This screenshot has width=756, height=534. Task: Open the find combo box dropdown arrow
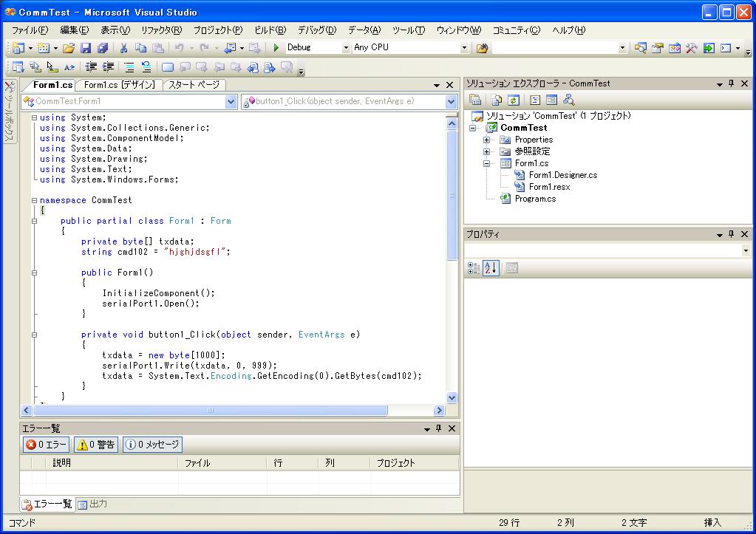point(622,48)
